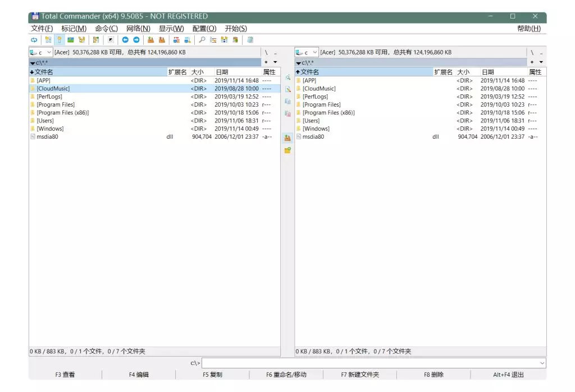
Task: Go forward with blue right arrow
Action: pyautogui.click(x=136, y=40)
